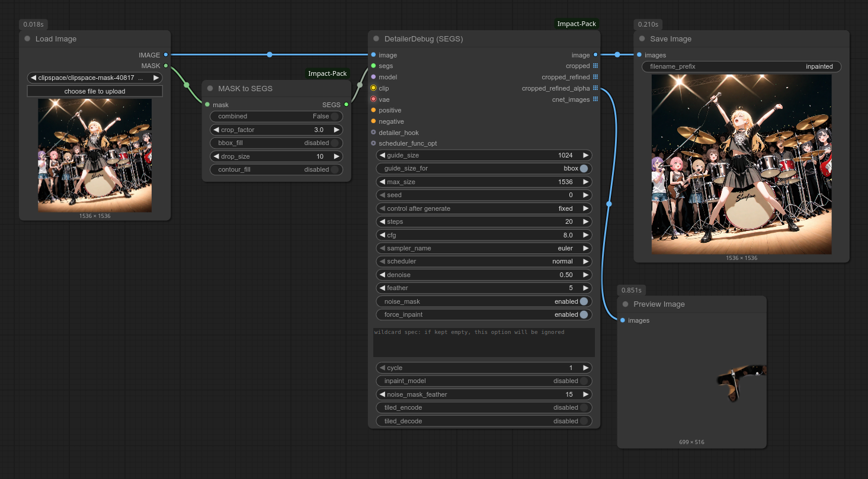
Task: Decrease max_size with left arrow
Action: coord(382,182)
